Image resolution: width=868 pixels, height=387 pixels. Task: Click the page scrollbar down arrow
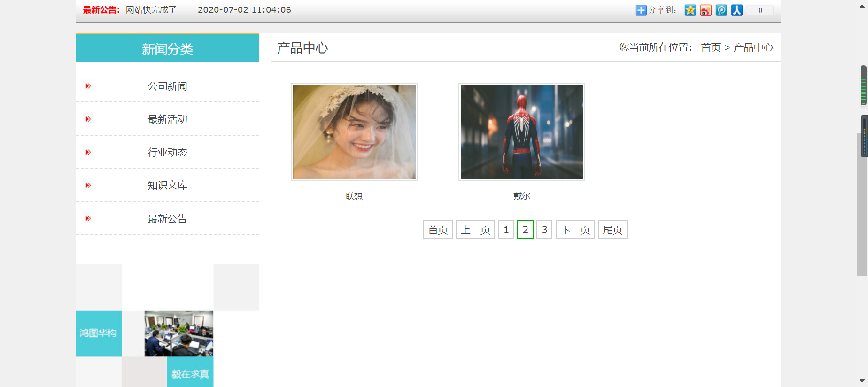(862, 381)
